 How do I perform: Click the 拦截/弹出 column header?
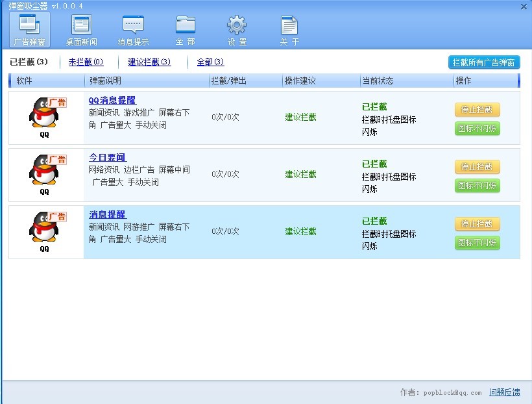click(x=246, y=81)
